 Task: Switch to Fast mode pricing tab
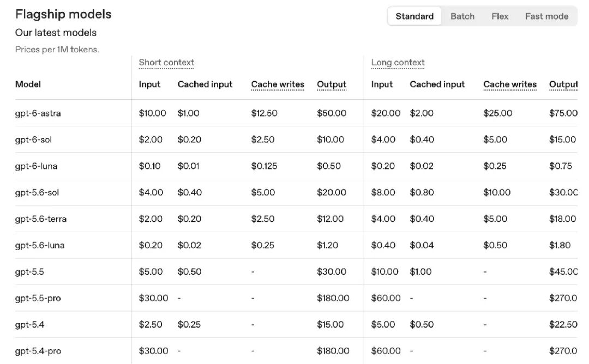(x=546, y=16)
